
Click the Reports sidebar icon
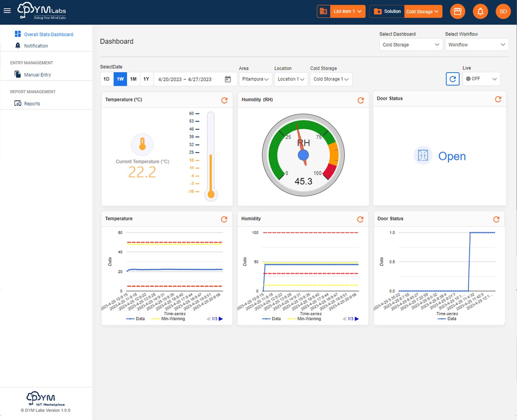17,103
